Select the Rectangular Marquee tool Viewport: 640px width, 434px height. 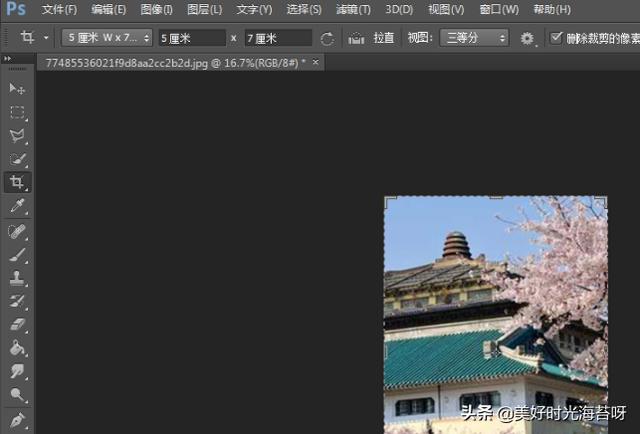(x=17, y=113)
